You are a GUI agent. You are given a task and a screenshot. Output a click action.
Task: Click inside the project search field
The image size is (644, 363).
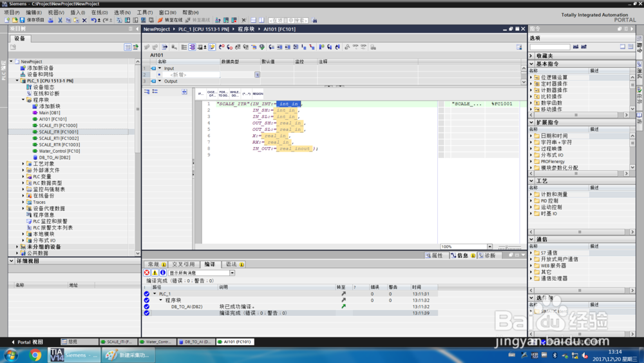[x=288, y=20]
